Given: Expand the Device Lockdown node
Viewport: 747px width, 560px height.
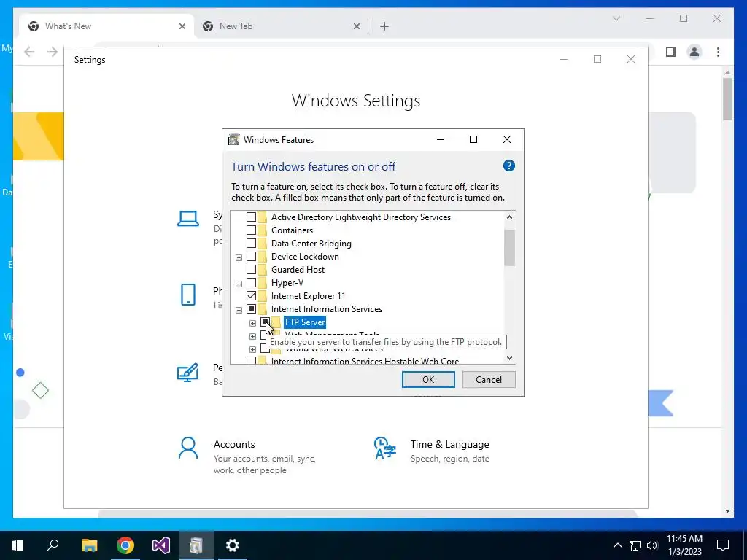Looking at the screenshot, I should tap(239, 257).
